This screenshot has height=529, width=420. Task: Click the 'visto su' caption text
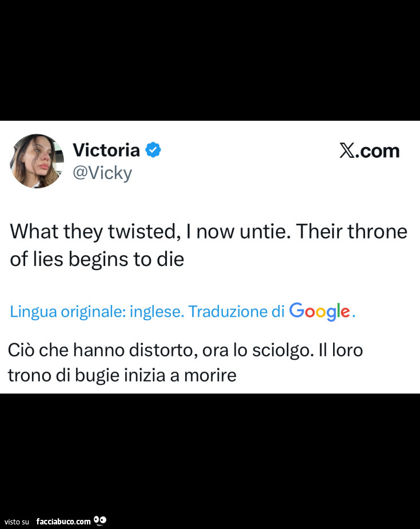click(17, 522)
